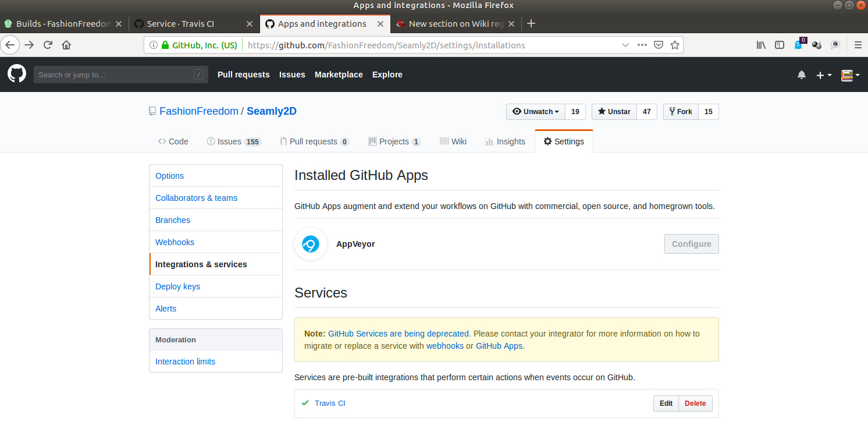Open the user avatar profile dropdown
The image size is (868, 439).
click(850, 75)
